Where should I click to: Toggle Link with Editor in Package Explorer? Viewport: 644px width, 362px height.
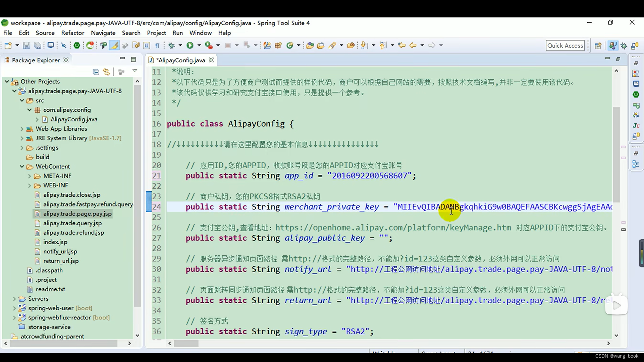point(106,72)
